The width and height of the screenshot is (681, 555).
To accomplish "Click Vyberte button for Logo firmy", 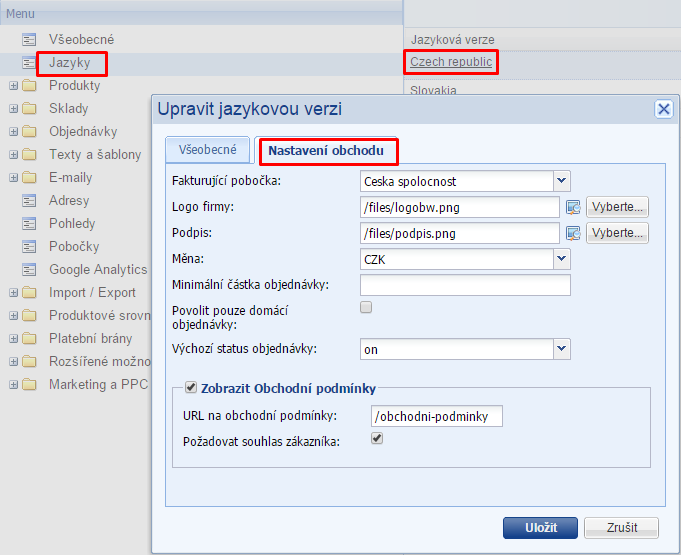I will click(x=617, y=207).
